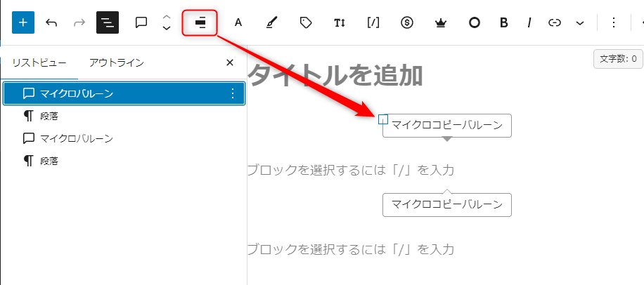
Task: Switch to the アウトライン tab
Action: [x=117, y=63]
